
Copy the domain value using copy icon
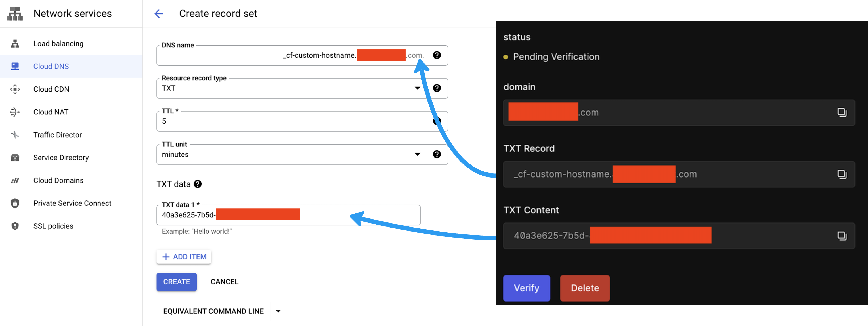coord(841,112)
